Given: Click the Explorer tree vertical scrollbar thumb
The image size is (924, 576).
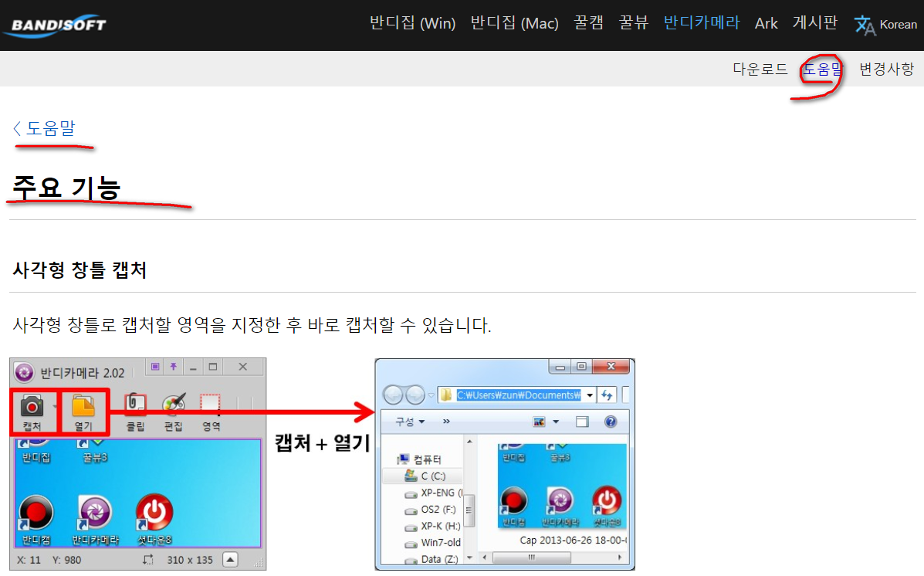Looking at the screenshot, I should (x=469, y=510).
